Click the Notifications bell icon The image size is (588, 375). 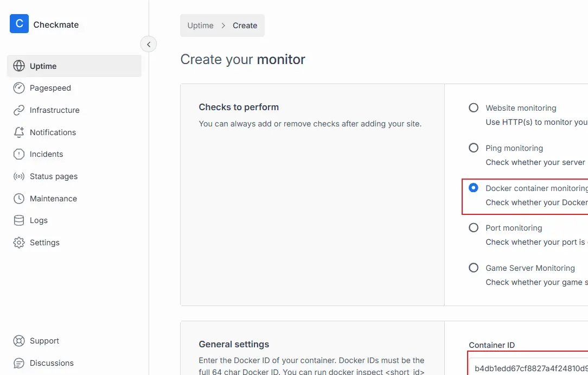pos(19,132)
